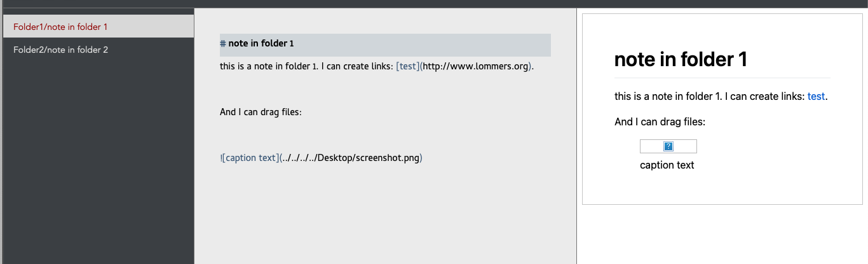This screenshot has width=868, height=264.
Task: Click the editor's "this is a note" sentence
Action: (273, 66)
